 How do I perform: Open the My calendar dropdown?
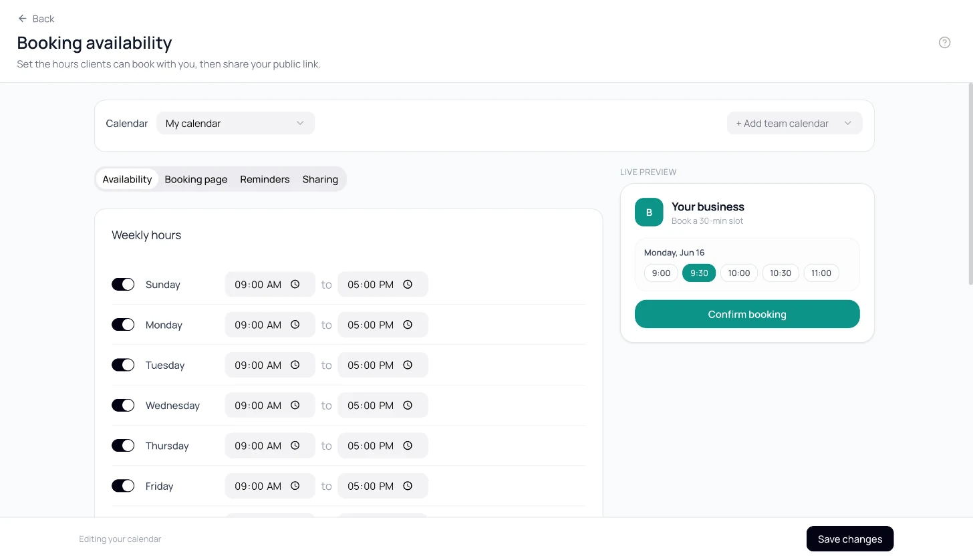pos(235,123)
